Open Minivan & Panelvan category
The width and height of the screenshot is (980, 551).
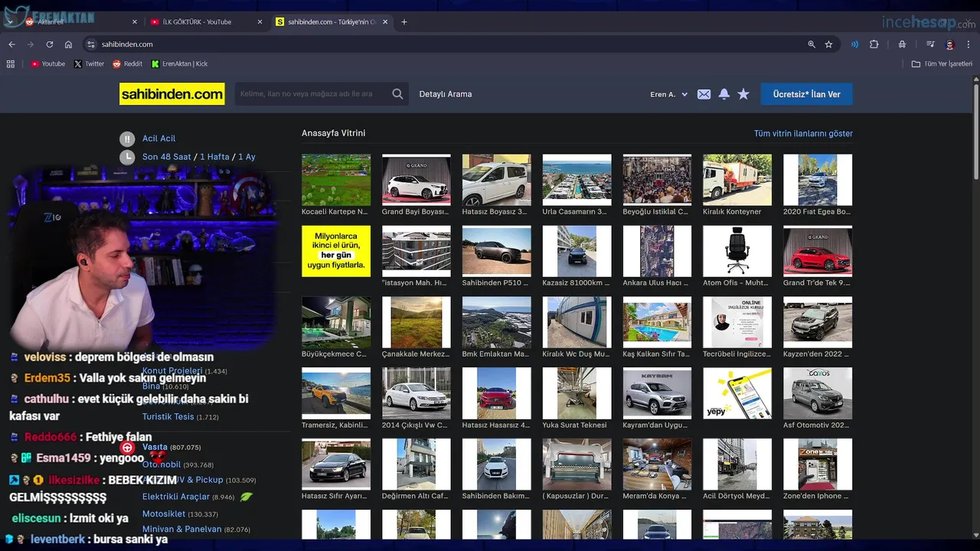(181, 530)
